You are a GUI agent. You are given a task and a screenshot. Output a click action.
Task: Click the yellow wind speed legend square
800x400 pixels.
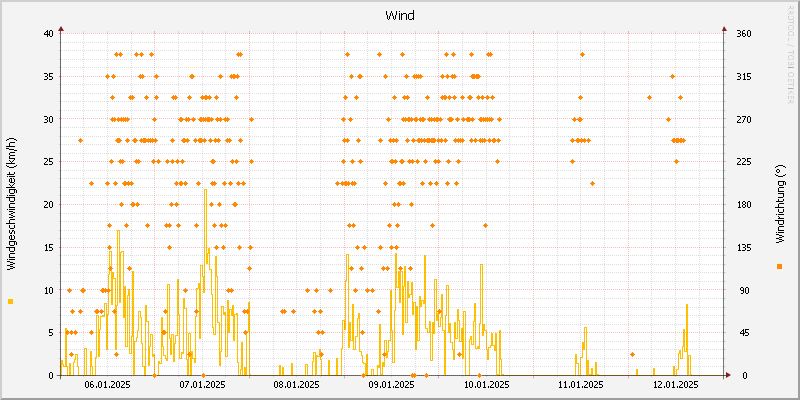10,302
